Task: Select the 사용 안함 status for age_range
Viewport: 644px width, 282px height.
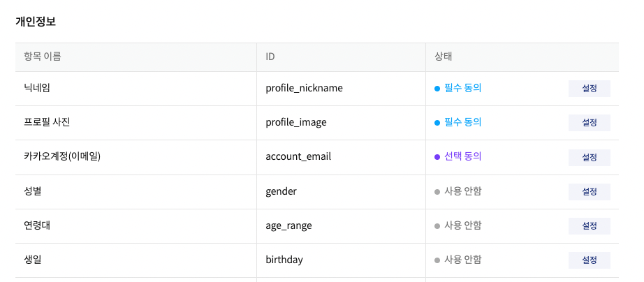Action: (462, 225)
